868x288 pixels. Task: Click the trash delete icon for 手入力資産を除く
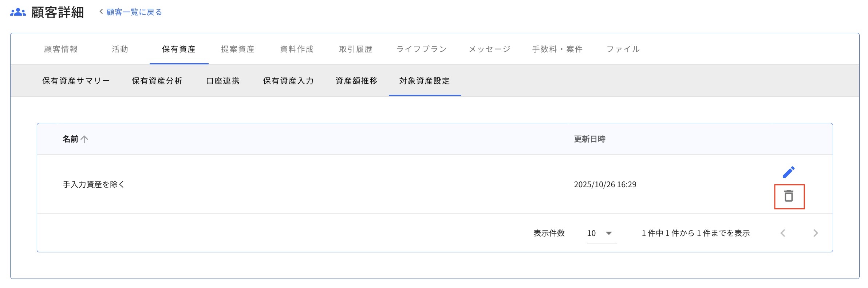pyautogui.click(x=789, y=196)
